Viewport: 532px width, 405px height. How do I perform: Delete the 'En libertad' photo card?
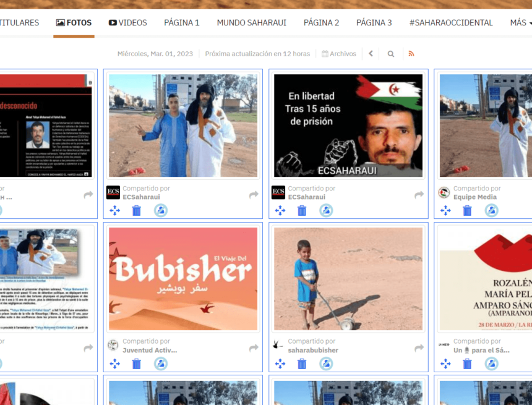302,210
